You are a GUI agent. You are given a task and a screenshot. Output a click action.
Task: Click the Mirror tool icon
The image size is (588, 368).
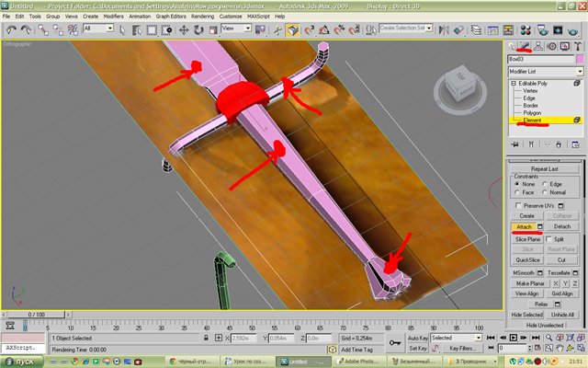click(444, 29)
